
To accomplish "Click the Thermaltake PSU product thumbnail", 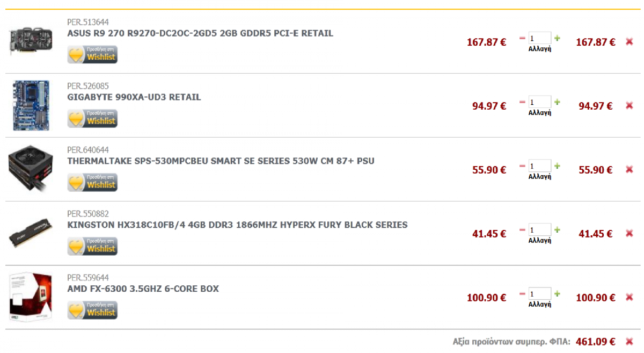I will pyautogui.click(x=31, y=169).
